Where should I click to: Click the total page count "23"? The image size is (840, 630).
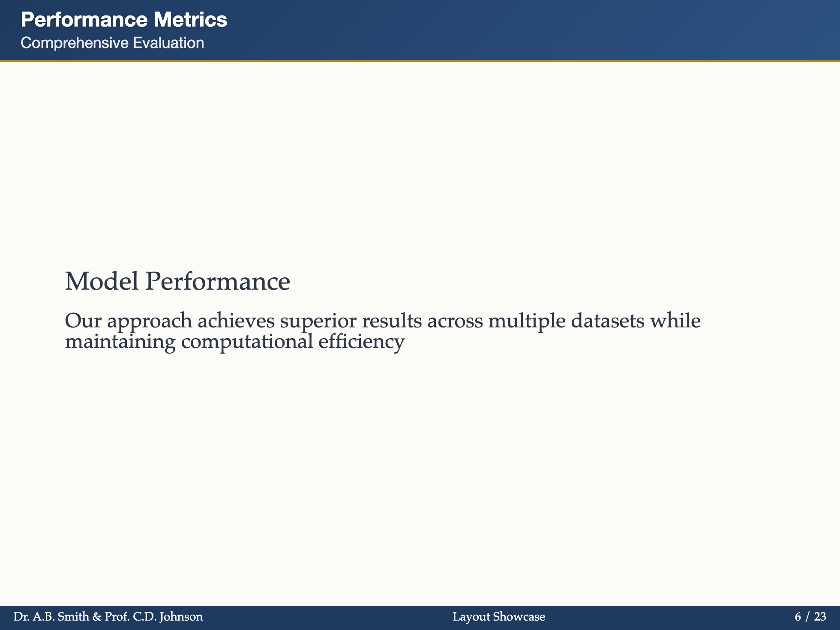(x=820, y=617)
